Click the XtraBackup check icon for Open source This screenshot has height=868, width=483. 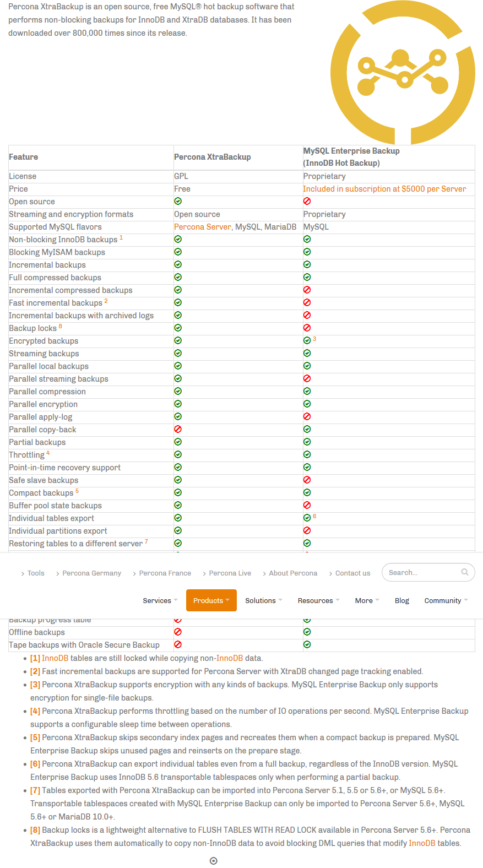point(178,201)
